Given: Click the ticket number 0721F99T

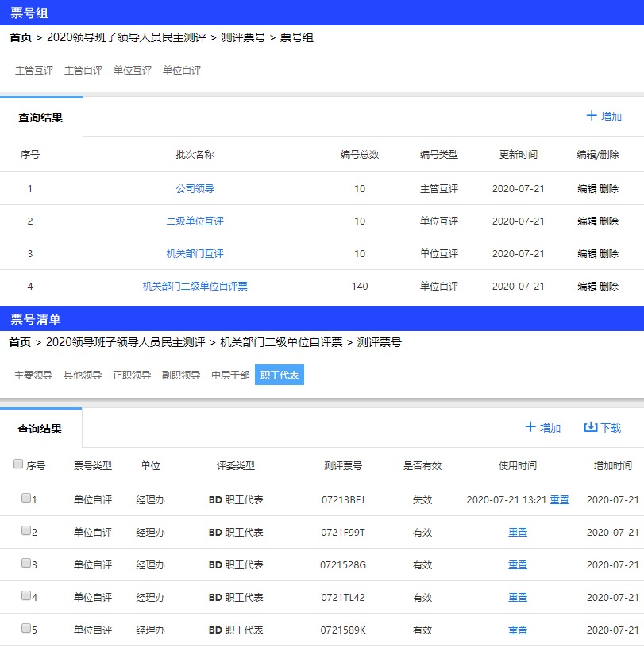Looking at the screenshot, I should point(343,533).
